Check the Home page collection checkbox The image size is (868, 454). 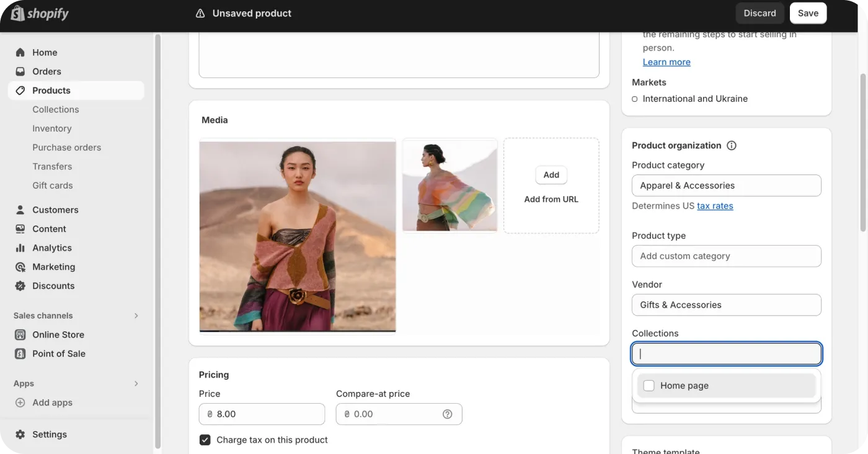649,386
